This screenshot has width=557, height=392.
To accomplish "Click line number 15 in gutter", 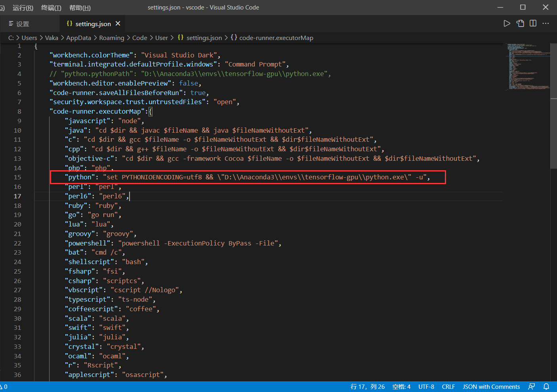I will 17,177.
